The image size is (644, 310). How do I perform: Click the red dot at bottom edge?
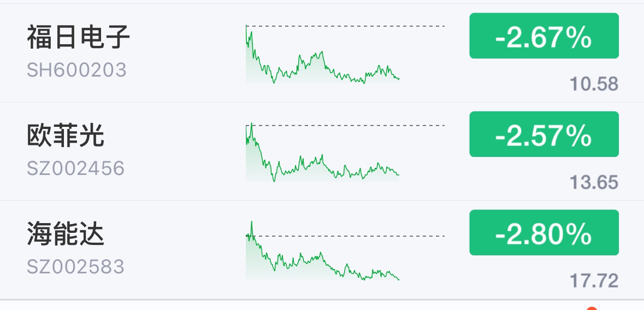click(x=592, y=308)
